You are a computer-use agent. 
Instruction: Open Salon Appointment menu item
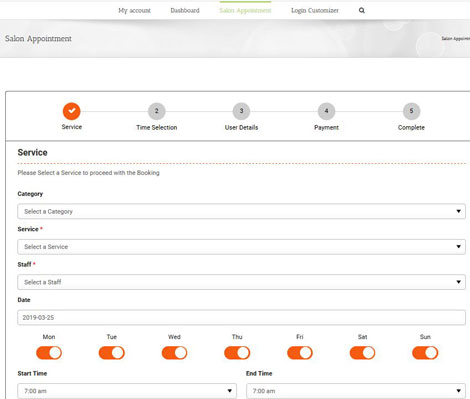[x=245, y=11]
